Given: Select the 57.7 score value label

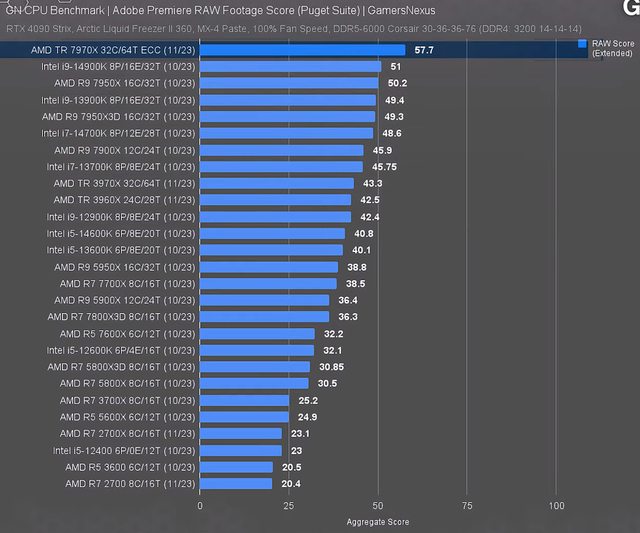Looking at the screenshot, I should [424, 49].
